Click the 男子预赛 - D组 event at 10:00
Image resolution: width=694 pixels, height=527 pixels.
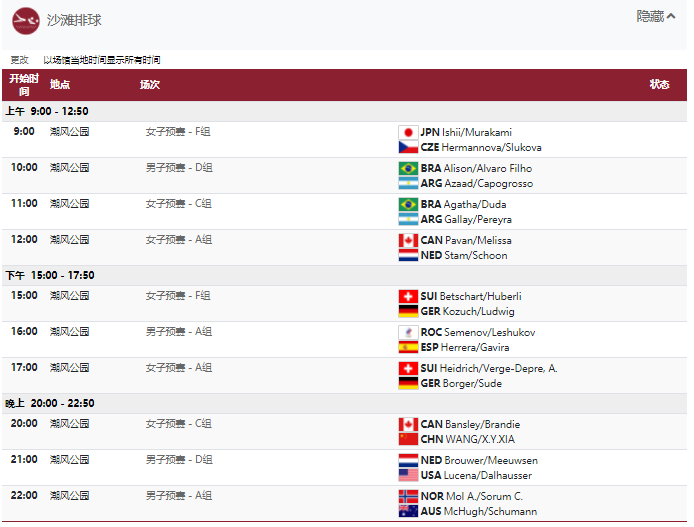click(179, 168)
